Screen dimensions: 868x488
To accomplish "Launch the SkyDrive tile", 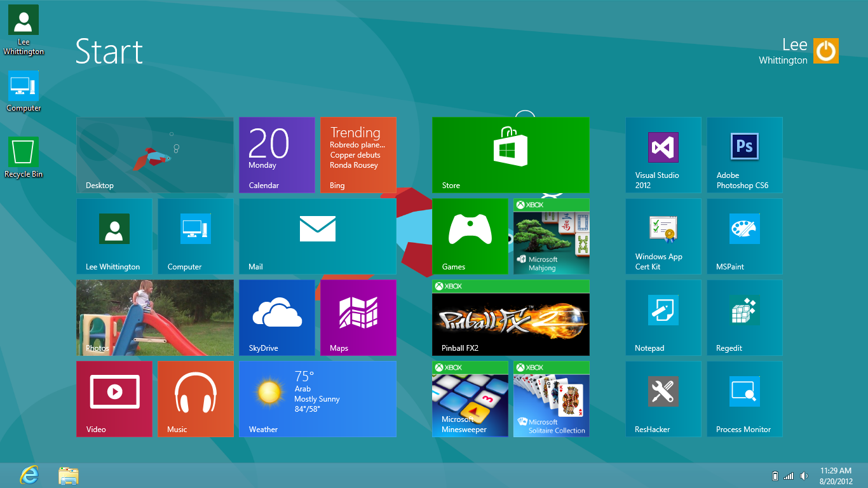I will [x=276, y=317].
